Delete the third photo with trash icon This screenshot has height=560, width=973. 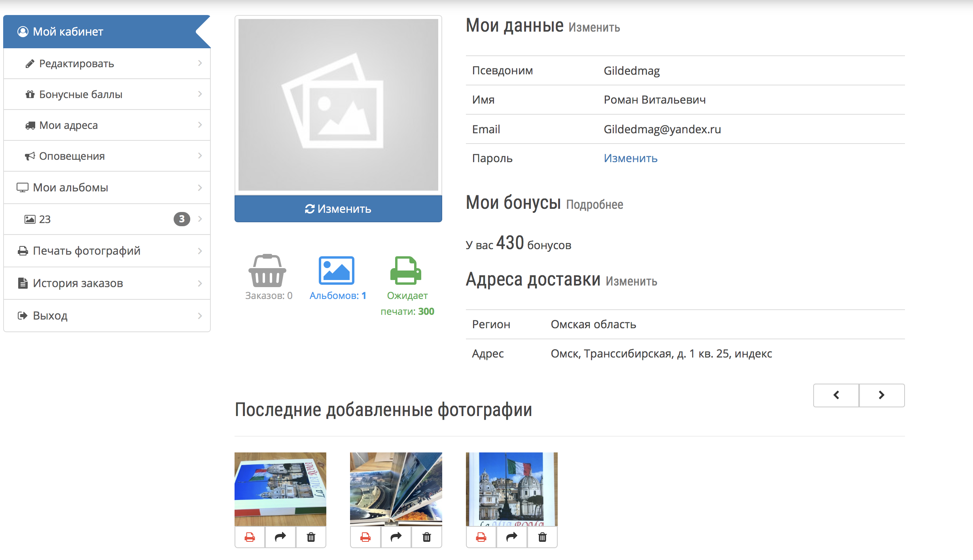click(542, 537)
